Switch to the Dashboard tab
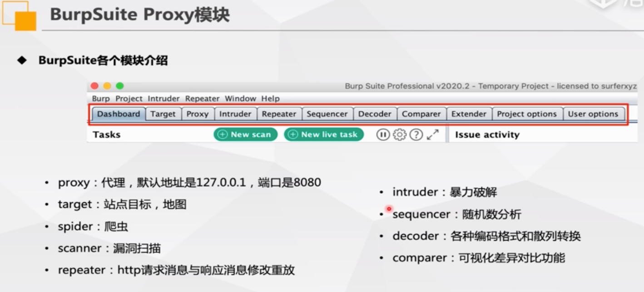 pyautogui.click(x=119, y=114)
